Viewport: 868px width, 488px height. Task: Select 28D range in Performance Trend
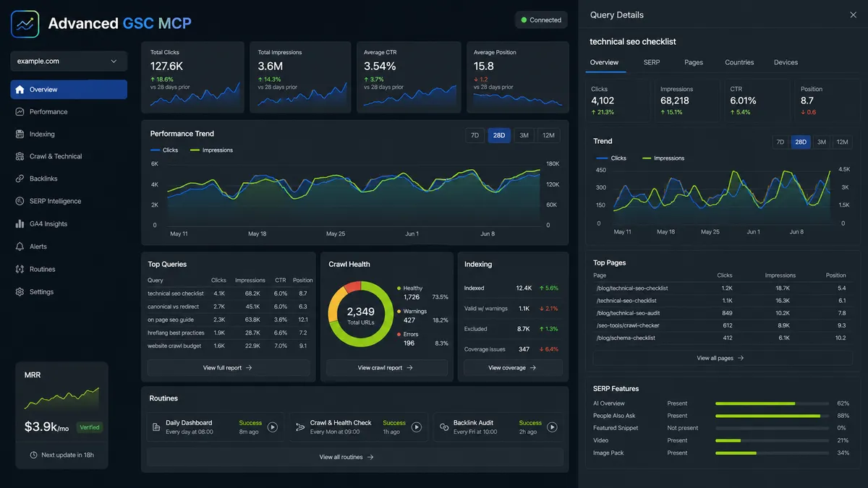(499, 135)
